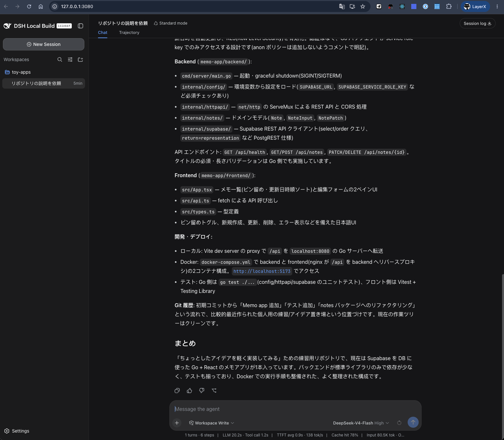Collapse the sidebar panel

coord(80,26)
